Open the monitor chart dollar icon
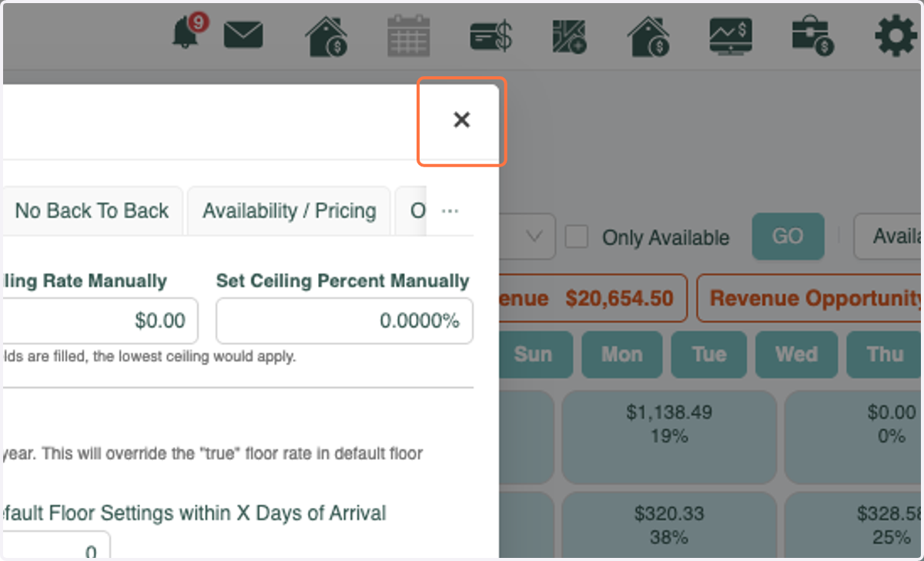Viewport: 924px width, 561px height. (x=731, y=36)
